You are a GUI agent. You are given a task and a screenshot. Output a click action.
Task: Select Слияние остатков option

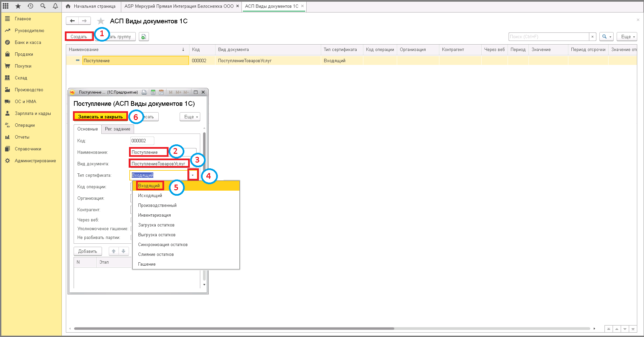[186, 255]
